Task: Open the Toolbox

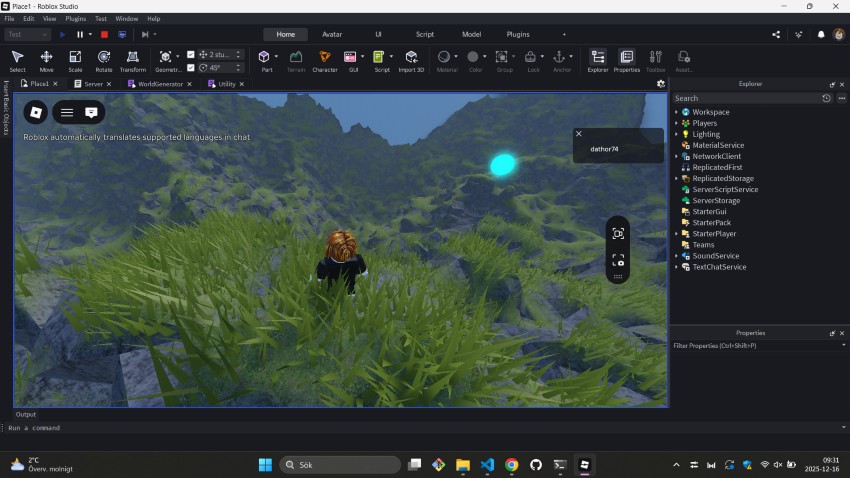Action: [x=655, y=61]
